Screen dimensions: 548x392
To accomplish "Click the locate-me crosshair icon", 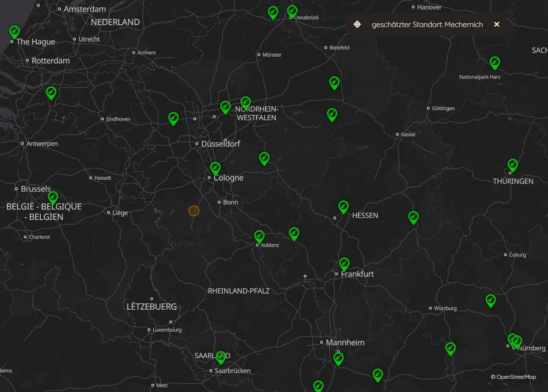I will click(357, 24).
